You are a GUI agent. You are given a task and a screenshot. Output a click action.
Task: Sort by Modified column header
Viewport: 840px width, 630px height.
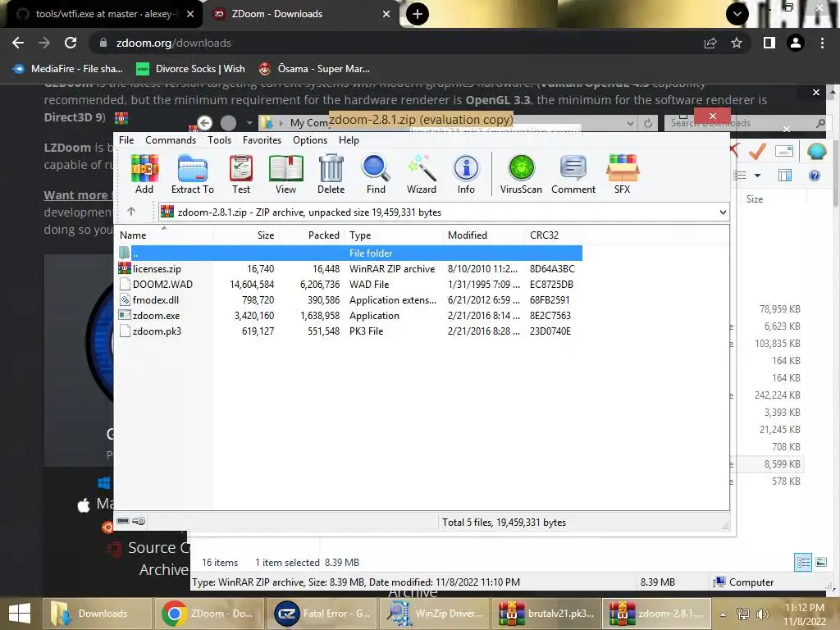pyautogui.click(x=484, y=235)
